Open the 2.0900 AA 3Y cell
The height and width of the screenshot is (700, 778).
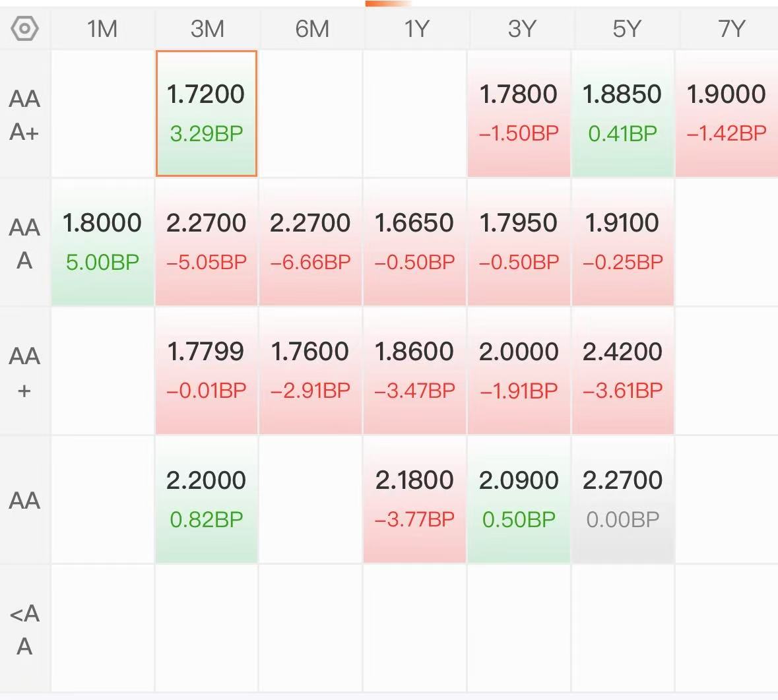(519, 499)
